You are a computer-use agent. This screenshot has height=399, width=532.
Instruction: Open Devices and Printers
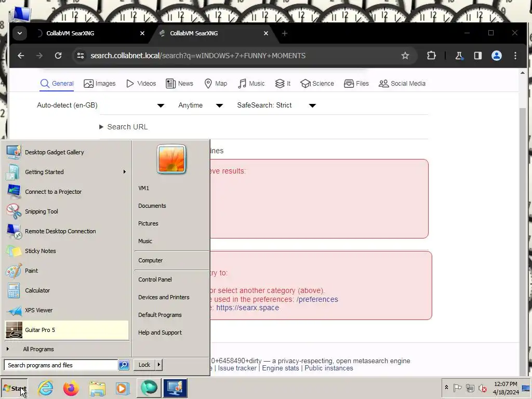pos(164,297)
